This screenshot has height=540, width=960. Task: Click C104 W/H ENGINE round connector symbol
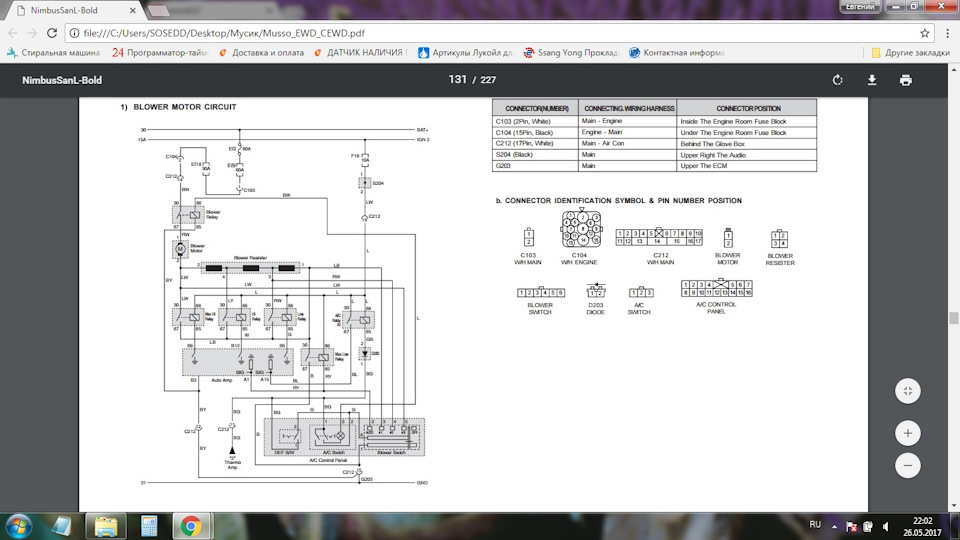click(x=581, y=228)
